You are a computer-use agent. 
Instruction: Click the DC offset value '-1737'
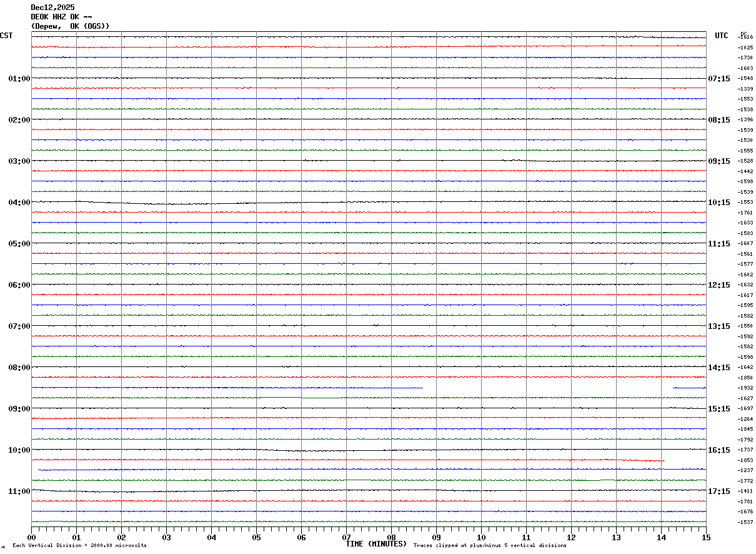(745, 450)
